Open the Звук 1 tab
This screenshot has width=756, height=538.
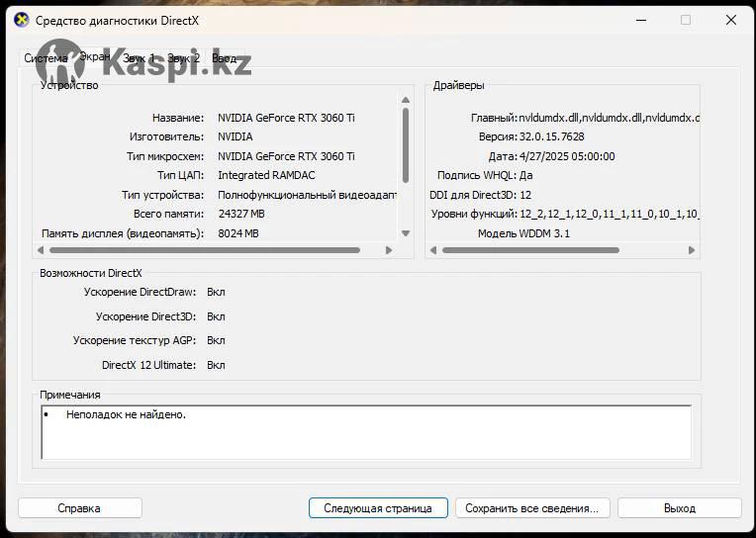pyautogui.click(x=139, y=58)
